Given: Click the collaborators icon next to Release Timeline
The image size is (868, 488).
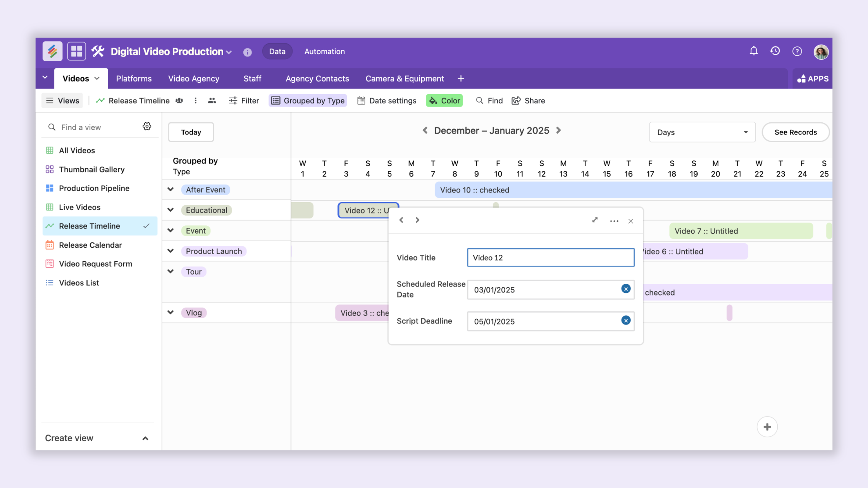Looking at the screenshot, I should (x=179, y=101).
